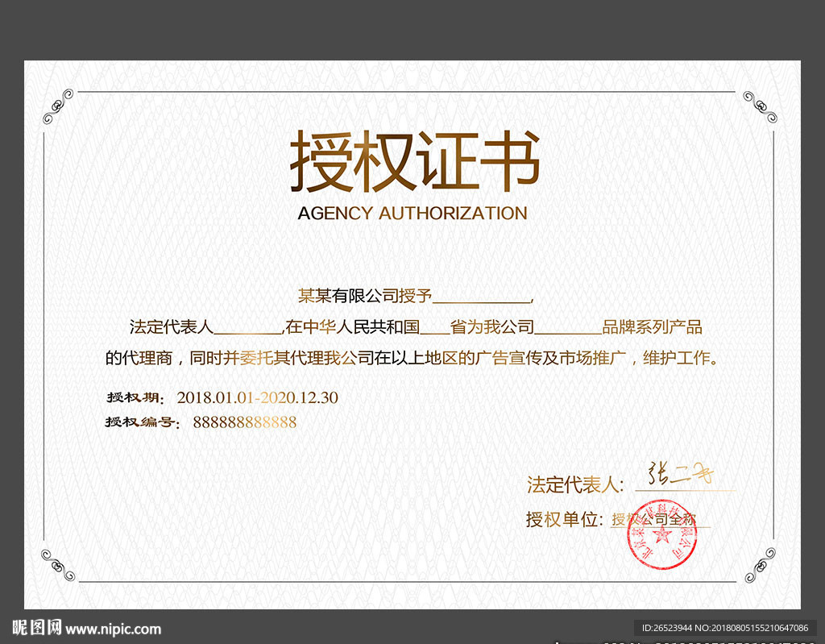Viewport: 825px width, 644px height.
Task: Click the text 授权公司全称
Action: tap(653, 520)
